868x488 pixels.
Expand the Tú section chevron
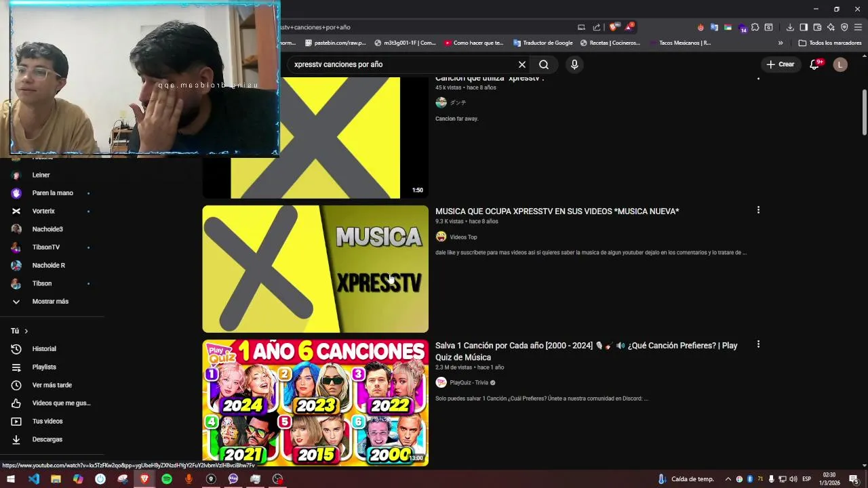(x=26, y=331)
